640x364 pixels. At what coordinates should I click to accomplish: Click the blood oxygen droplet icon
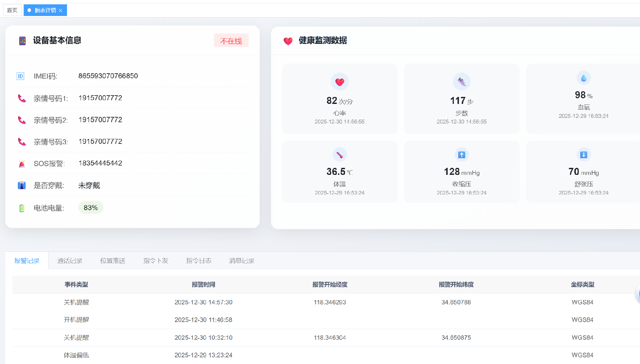click(583, 78)
